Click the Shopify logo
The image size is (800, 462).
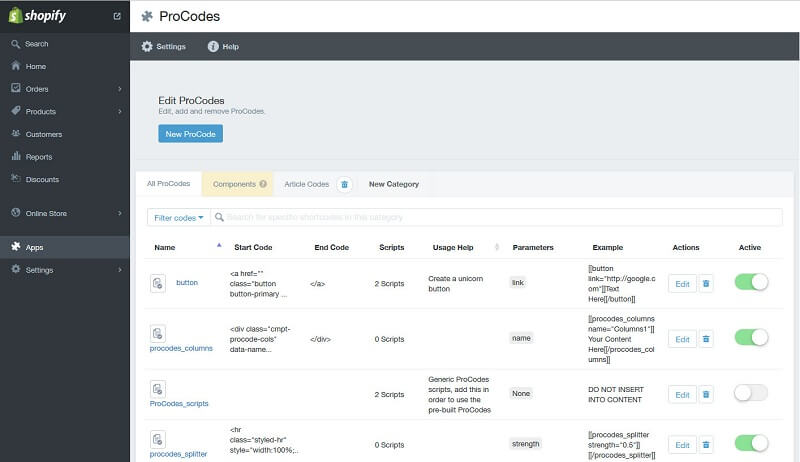[37, 15]
